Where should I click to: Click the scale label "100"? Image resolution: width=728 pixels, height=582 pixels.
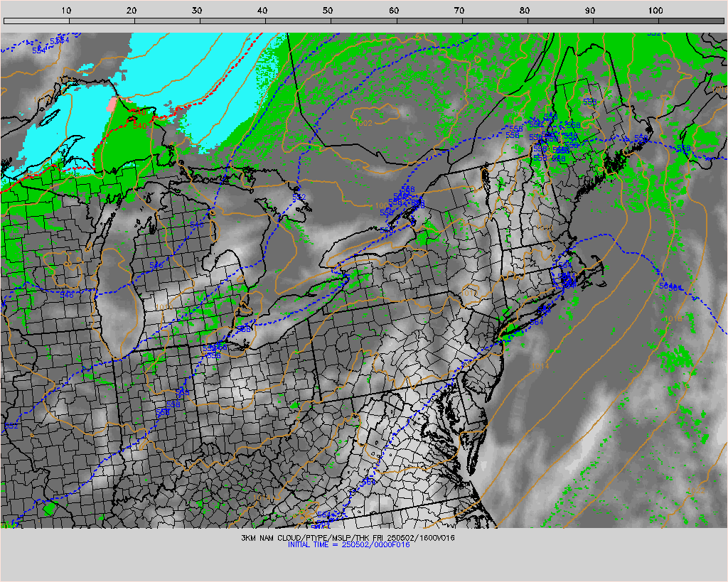tap(655, 10)
